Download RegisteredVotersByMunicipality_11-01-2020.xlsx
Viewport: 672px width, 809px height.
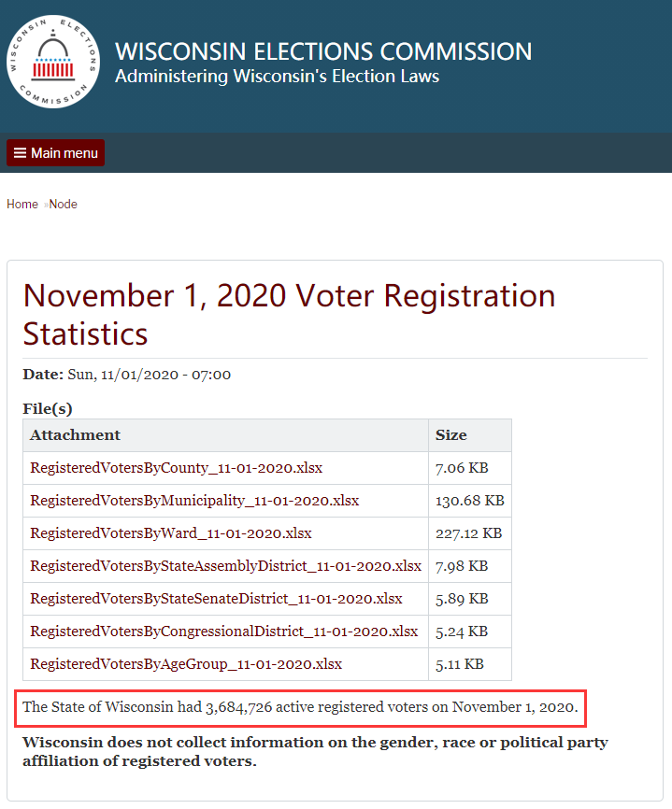pyautogui.click(x=194, y=501)
